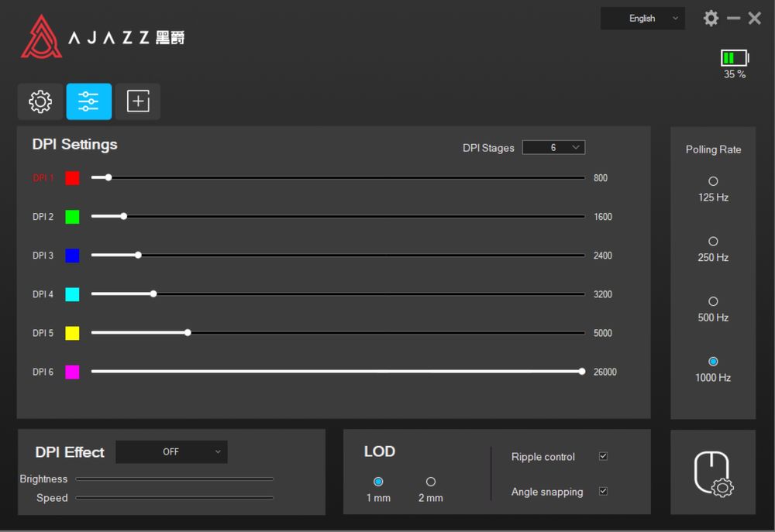
Task: Expand the DPI Stages dropdown
Action: 553,147
